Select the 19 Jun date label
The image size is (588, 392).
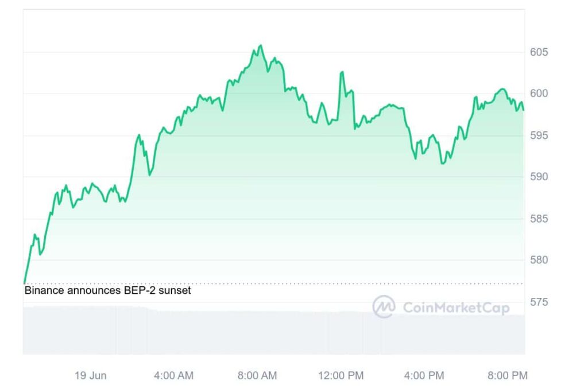click(x=91, y=376)
